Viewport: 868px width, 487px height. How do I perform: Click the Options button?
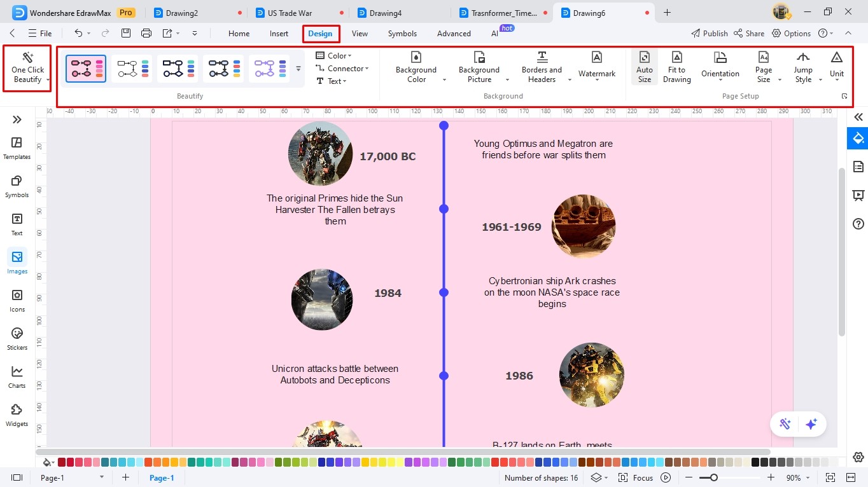point(792,33)
